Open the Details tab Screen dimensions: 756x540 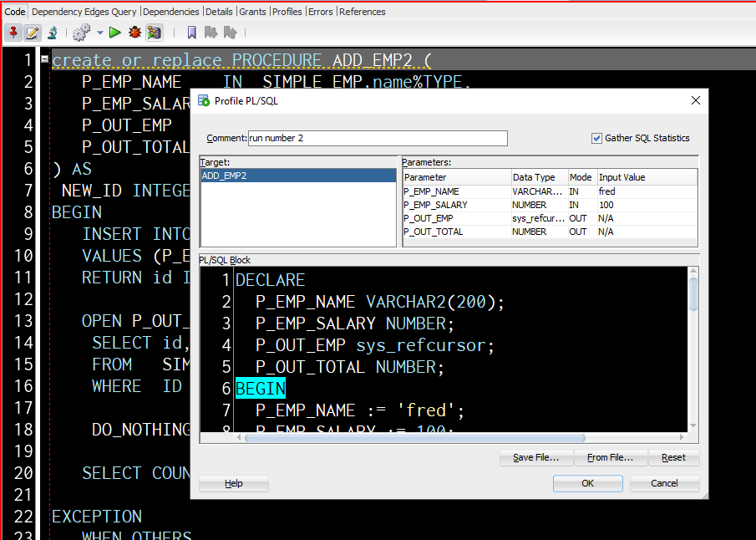click(219, 12)
